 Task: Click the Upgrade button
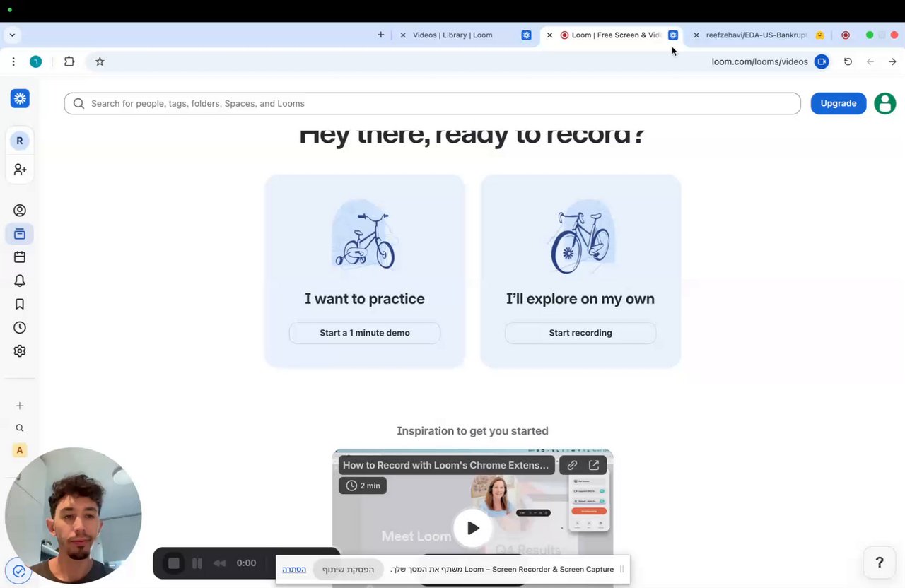click(x=839, y=103)
